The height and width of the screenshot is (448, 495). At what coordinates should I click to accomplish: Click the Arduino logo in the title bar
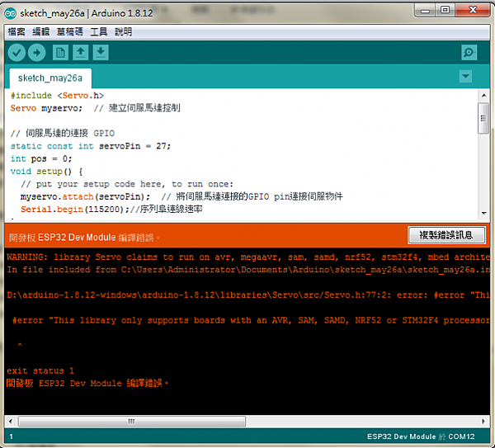tap(10, 13)
